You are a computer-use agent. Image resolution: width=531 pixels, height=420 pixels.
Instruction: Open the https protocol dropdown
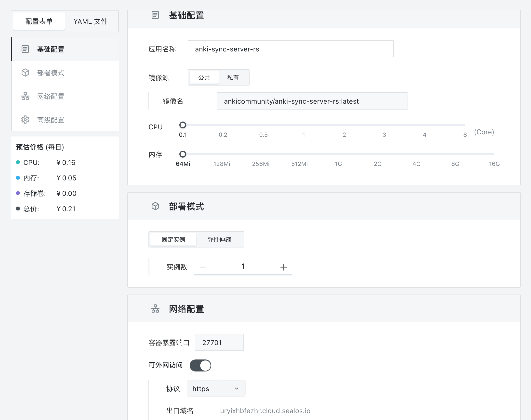point(216,389)
